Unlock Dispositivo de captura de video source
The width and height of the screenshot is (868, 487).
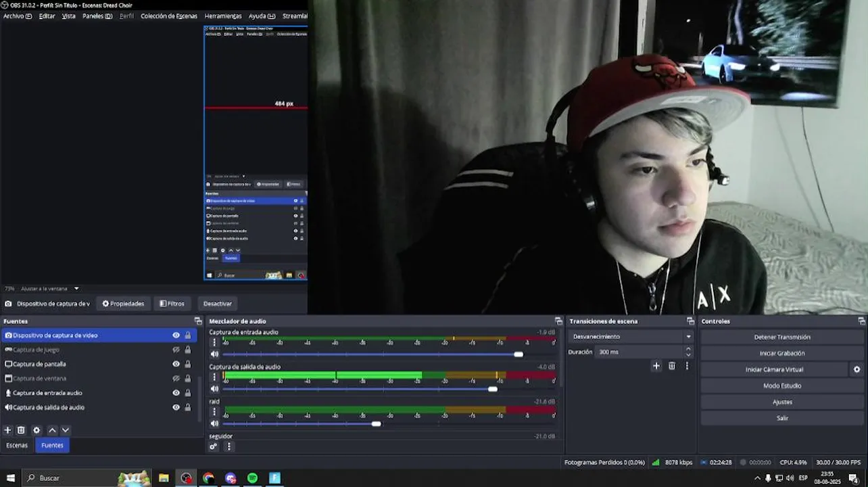[188, 335]
